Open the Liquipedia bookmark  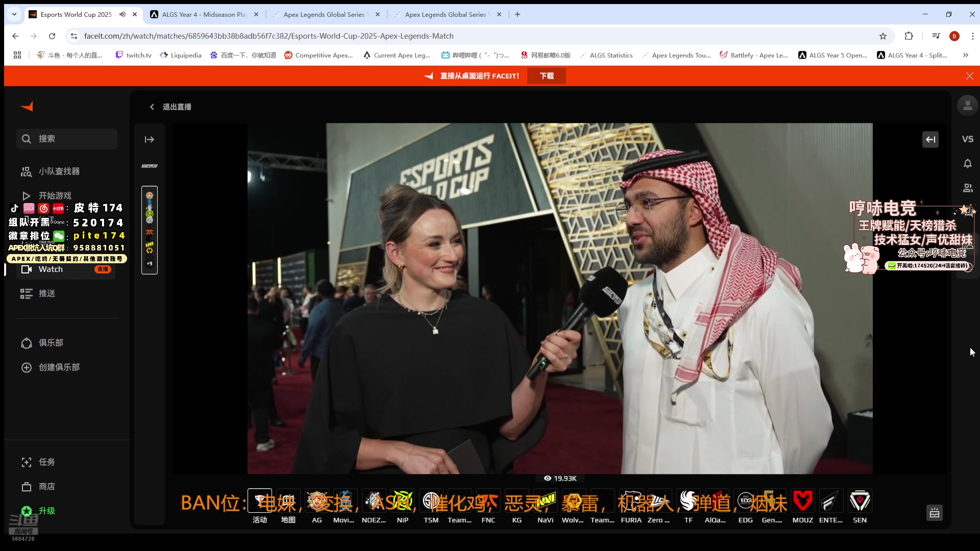(x=180, y=55)
